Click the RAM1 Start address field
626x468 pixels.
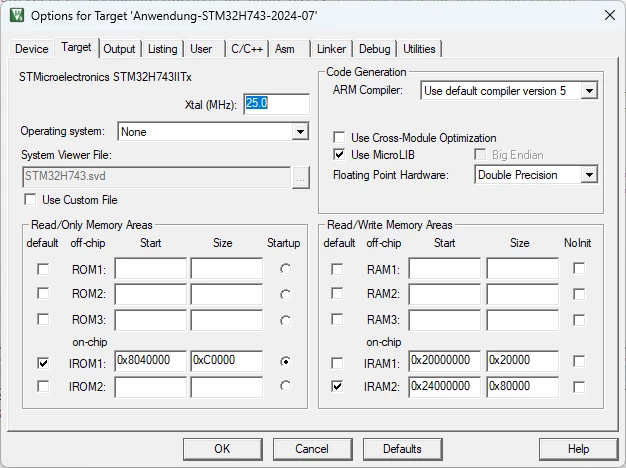pyautogui.click(x=445, y=268)
